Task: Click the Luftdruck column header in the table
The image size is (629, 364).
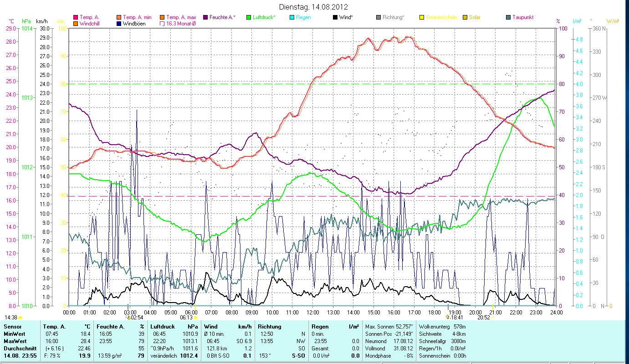Action: point(162,327)
